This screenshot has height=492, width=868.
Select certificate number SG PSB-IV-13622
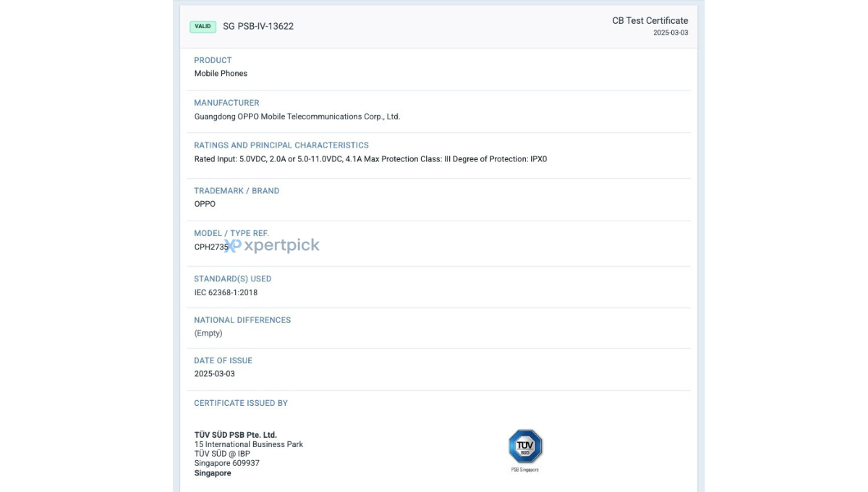pyautogui.click(x=258, y=27)
